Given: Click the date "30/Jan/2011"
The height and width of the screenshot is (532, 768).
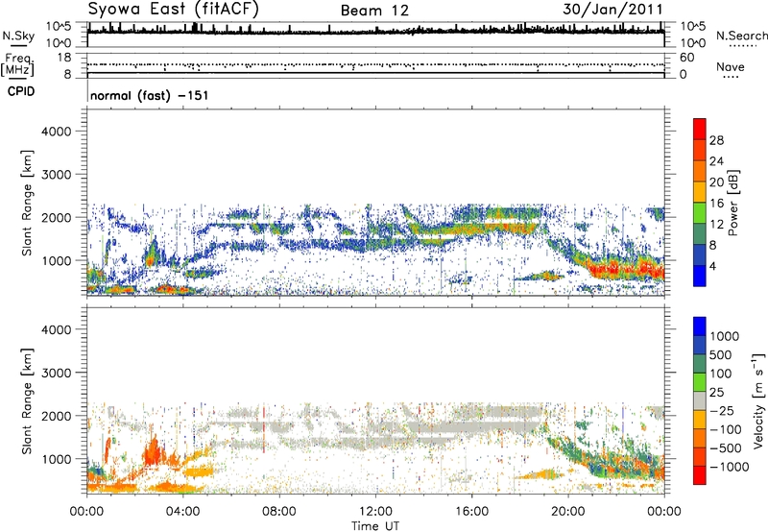Looking at the screenshot, I should 612,9.
